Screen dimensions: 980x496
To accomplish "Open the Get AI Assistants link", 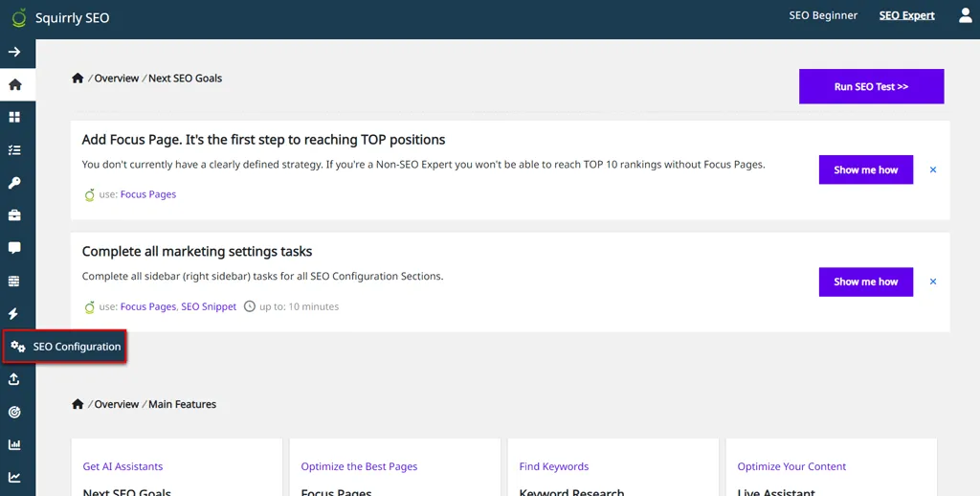I will tap(122, 466).
